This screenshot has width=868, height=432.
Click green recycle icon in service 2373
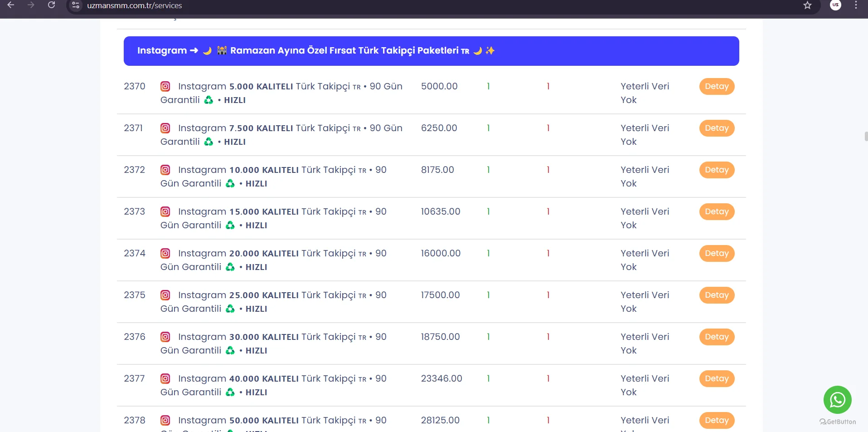pyautogui.click(x=230, y=225)
